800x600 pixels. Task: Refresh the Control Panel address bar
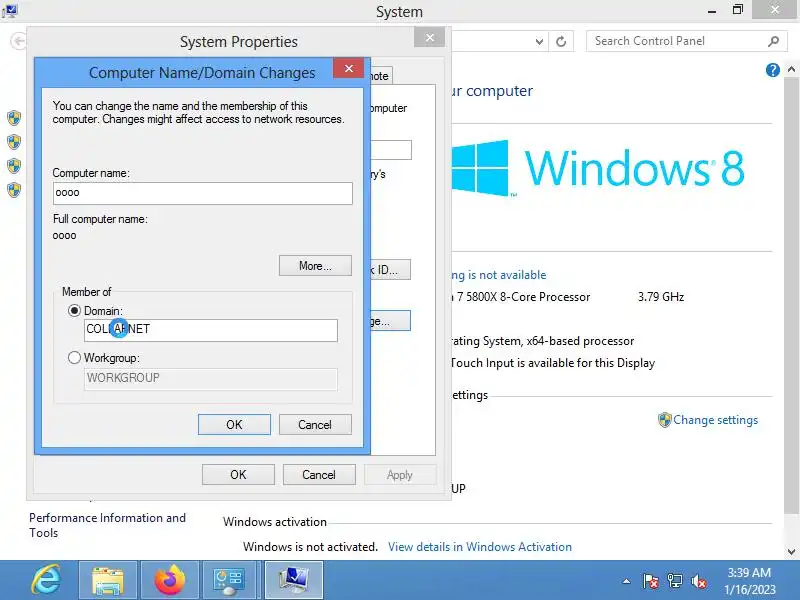(x=561, y=41)
